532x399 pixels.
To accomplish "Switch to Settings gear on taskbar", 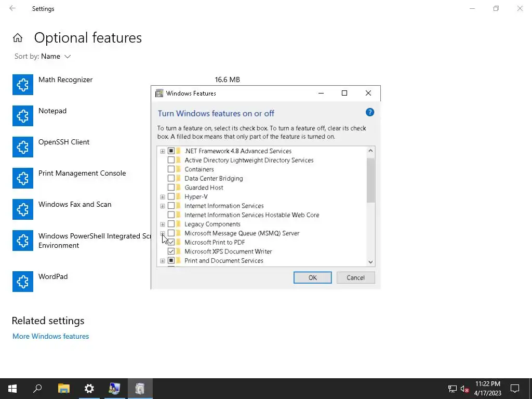I will click(89, 389).
